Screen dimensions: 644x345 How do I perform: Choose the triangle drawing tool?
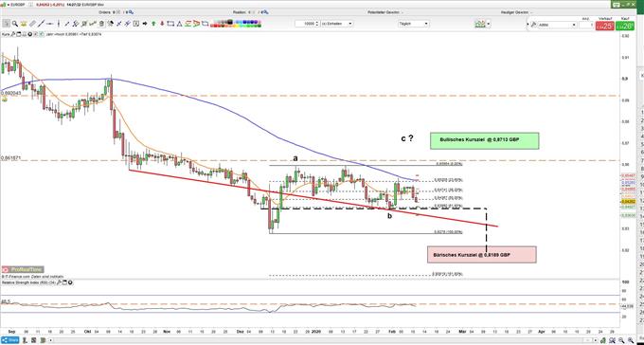[180, 24]
